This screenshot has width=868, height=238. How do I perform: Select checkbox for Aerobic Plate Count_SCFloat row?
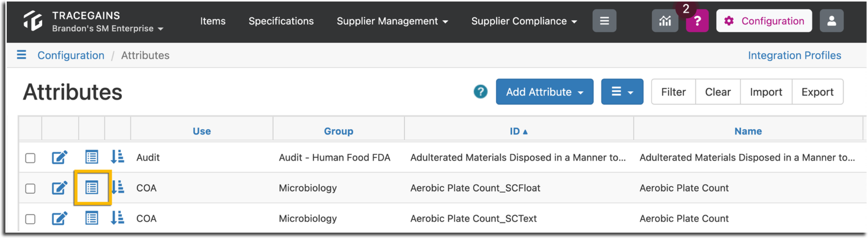tap(30, 189)
